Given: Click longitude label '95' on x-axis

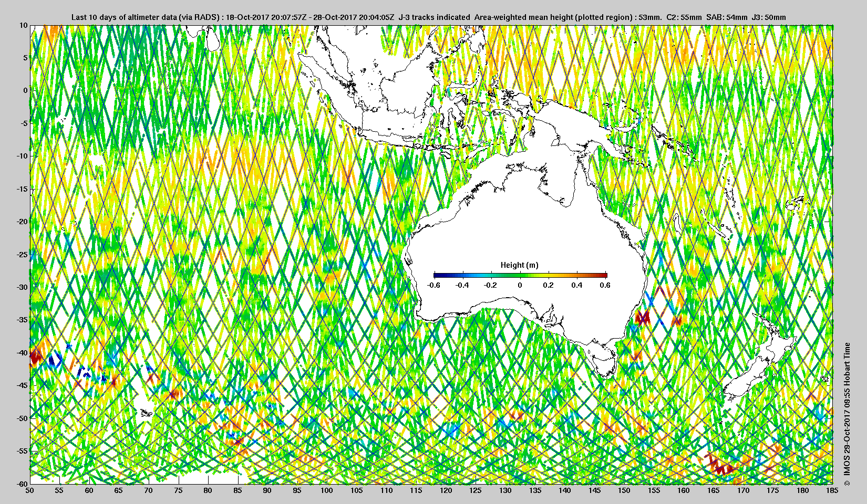Looking at the screenshot, I should pyautogui.click(x=297, y=490).
